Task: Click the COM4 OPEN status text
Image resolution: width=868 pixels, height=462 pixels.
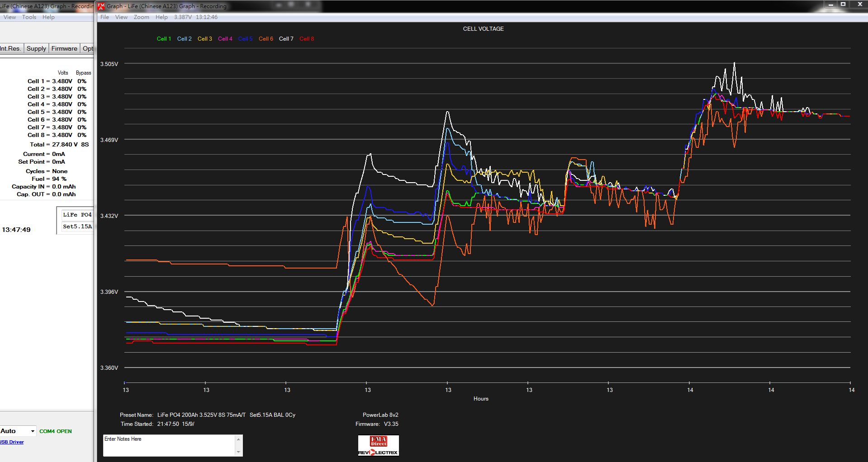Action: [55, 431]
